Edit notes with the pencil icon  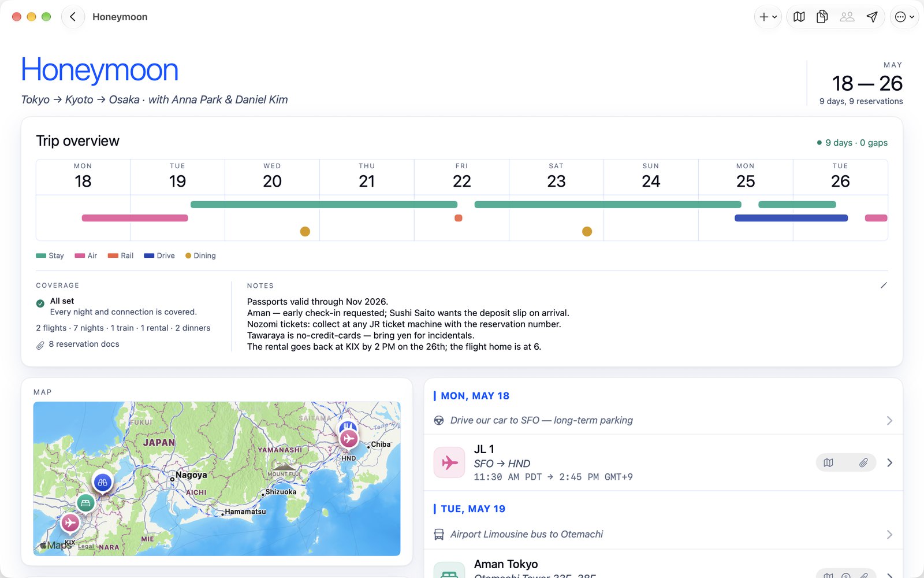point(884,286)
